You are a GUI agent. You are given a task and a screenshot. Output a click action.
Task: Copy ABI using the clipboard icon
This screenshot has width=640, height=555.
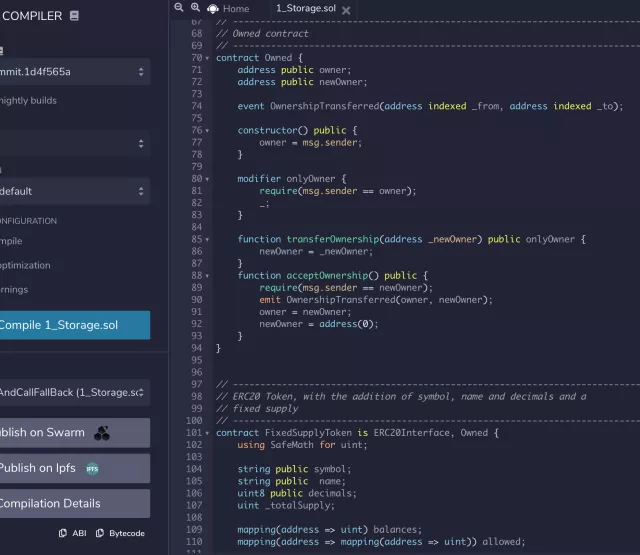(63, 533)
